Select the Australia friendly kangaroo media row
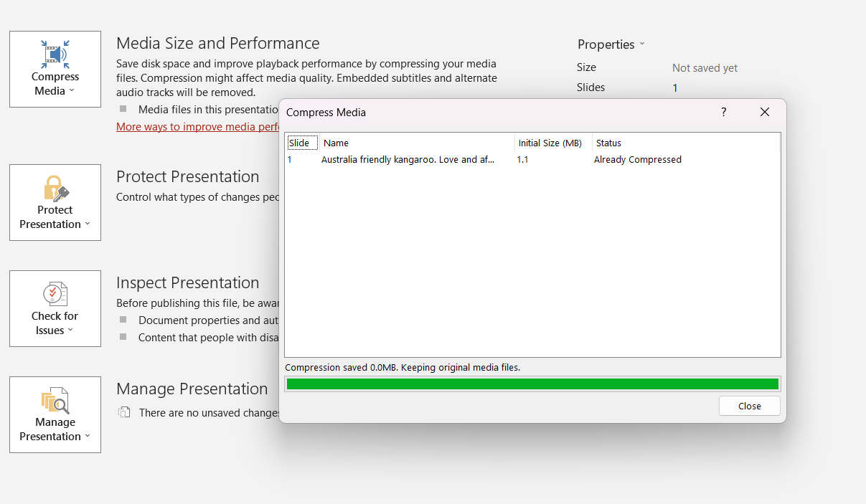Viewport: 866px width, 504px height. pyautogui.click(x=532, y=160)
